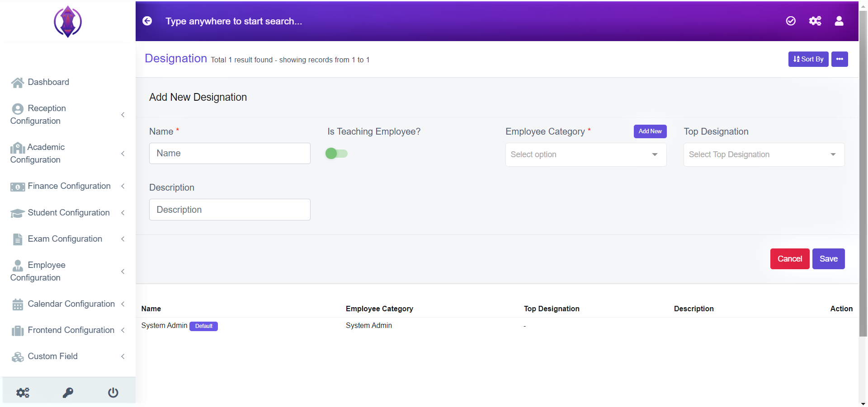Click the Dashboard house icon

point(18,82)
